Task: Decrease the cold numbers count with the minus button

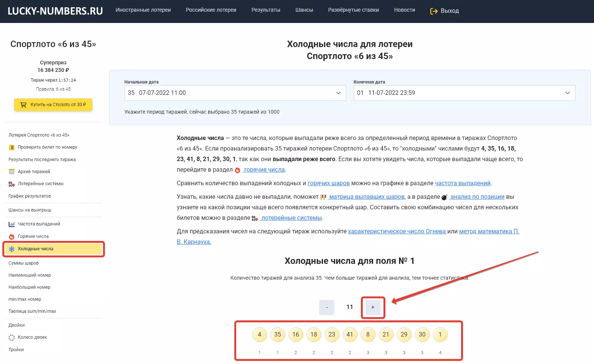Action: point(327,308)
